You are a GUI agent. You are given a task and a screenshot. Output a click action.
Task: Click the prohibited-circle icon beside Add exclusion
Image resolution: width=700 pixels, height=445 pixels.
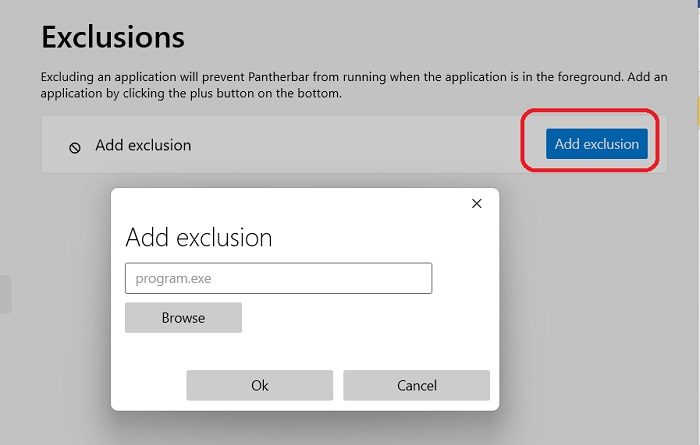coord(75,147)
